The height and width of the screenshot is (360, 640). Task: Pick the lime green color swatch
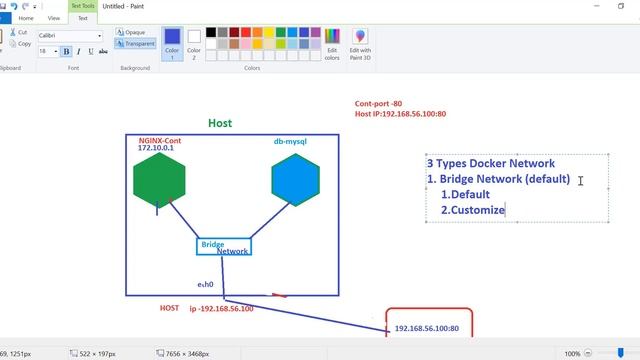click(281, 44)
